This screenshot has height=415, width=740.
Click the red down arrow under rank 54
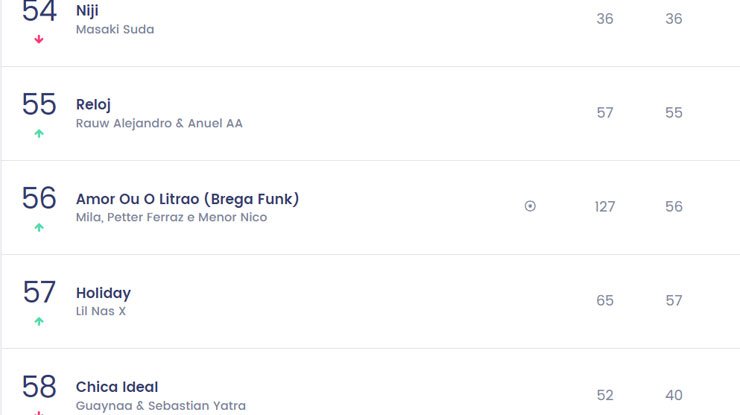coord(39,40)
